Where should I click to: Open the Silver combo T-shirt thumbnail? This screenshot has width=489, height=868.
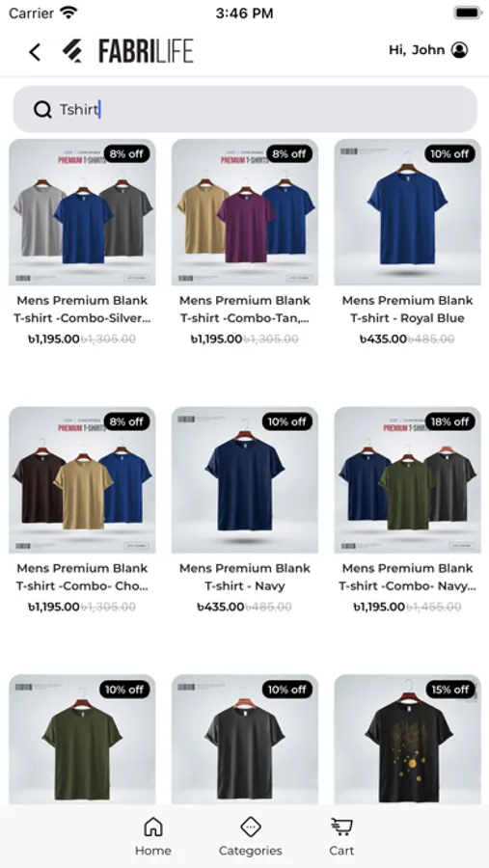click(82, 212)
